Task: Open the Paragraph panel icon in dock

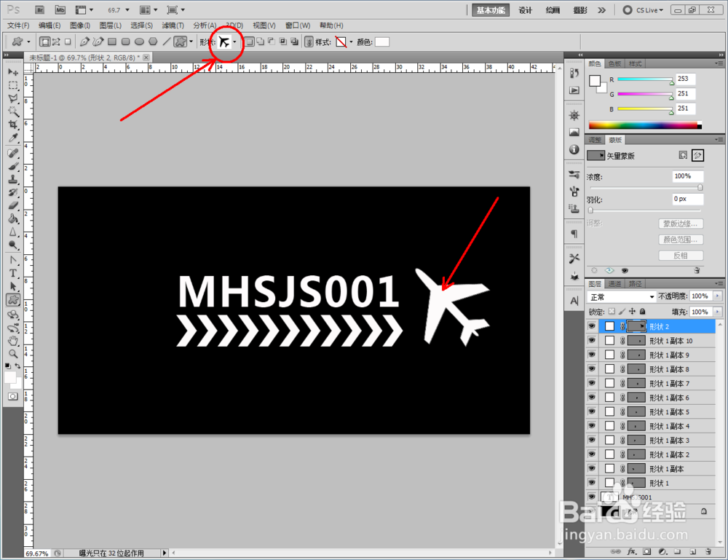Action: click(x=574, y=234)
